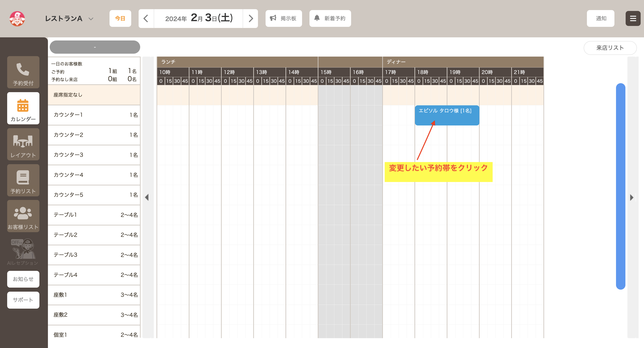Open the hamburger menu icon
Viewport: 644px width, 348px height.
tap(633, 19)
